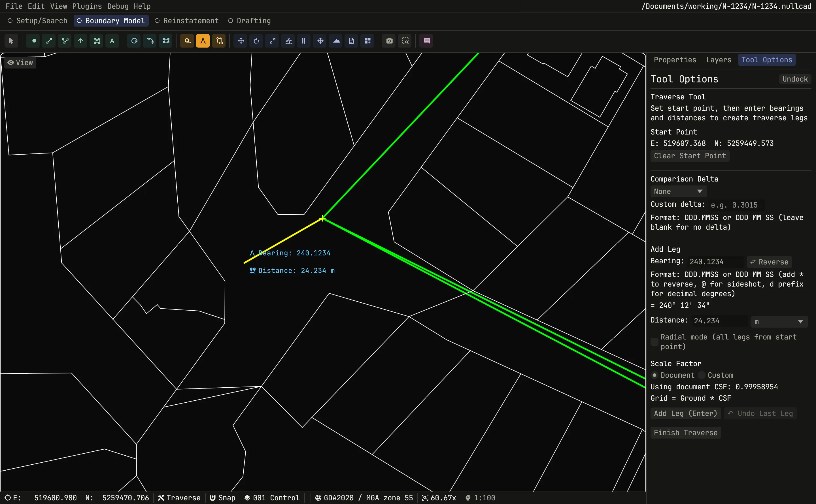Click the document page icon
This screenshot has height=504, width=816.
352,41
